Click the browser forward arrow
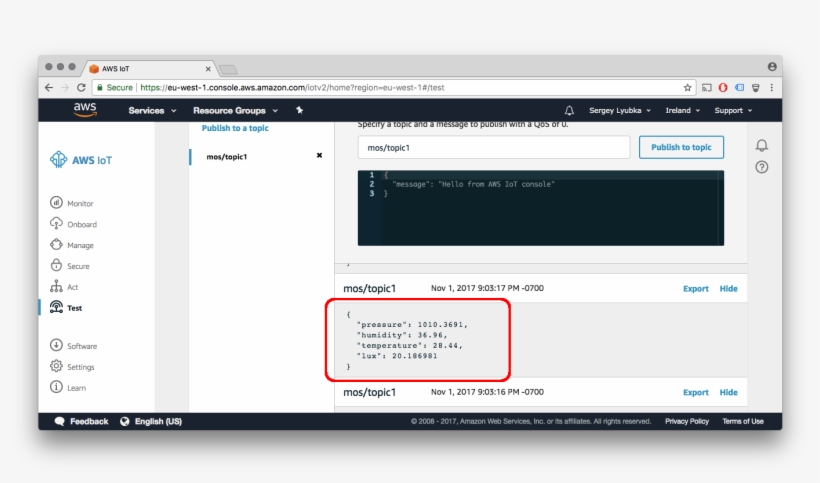 [65, 87]
